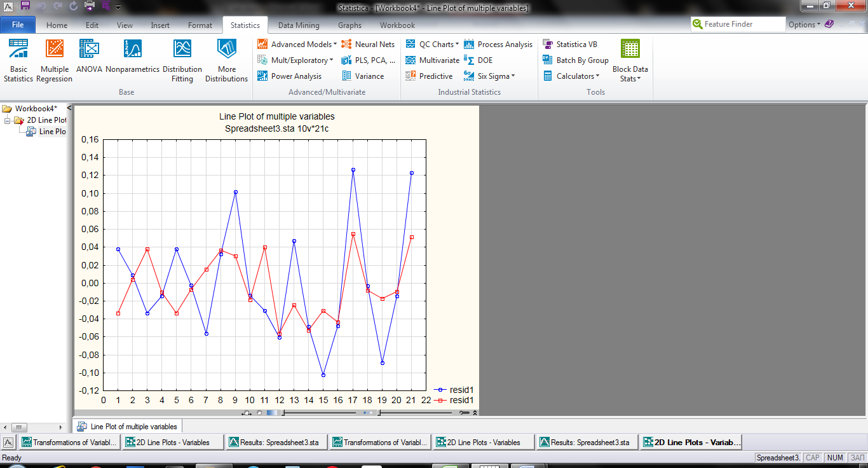
Task: Open DOE experimental design
Action: [x=478, y=60]
